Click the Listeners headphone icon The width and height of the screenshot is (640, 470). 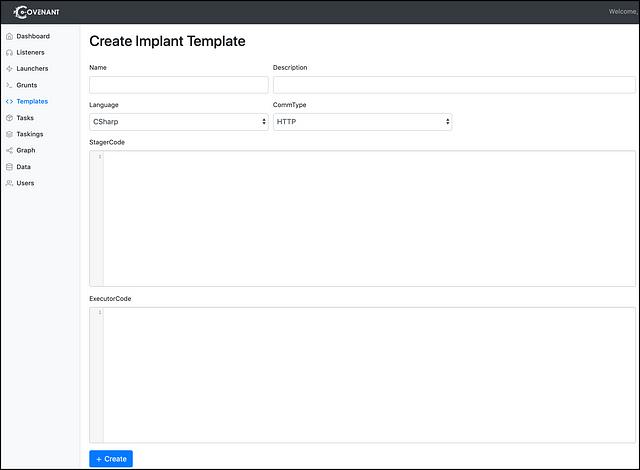[x=9, y=53]
